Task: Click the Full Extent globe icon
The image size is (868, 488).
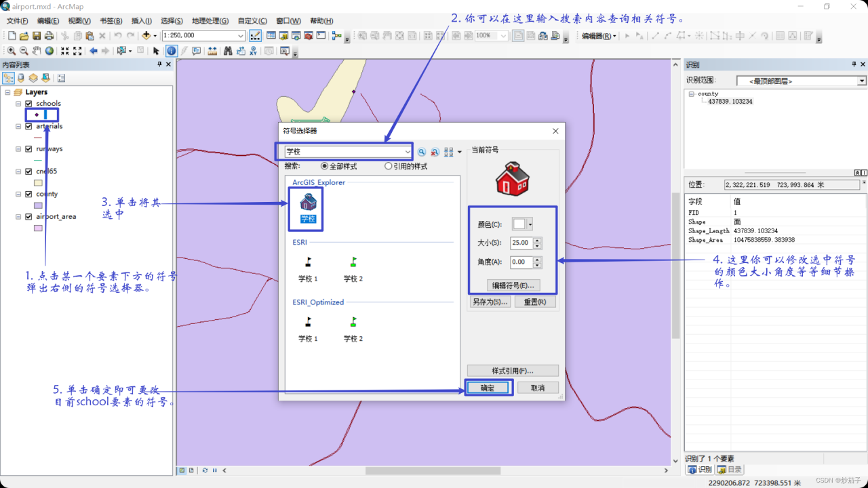Action: [x=50, y=51]
